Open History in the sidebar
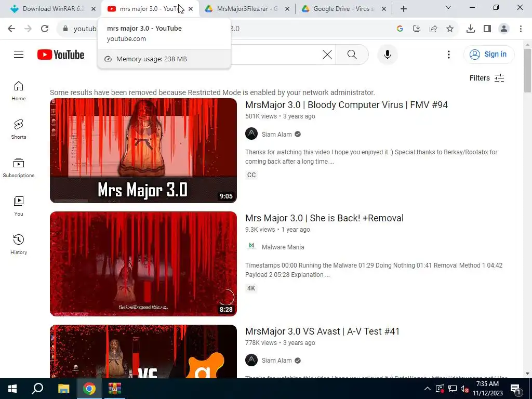 click(19, 244)
